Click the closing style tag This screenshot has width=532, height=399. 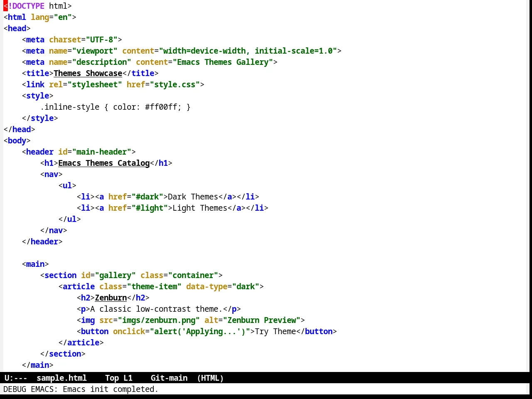40,118
